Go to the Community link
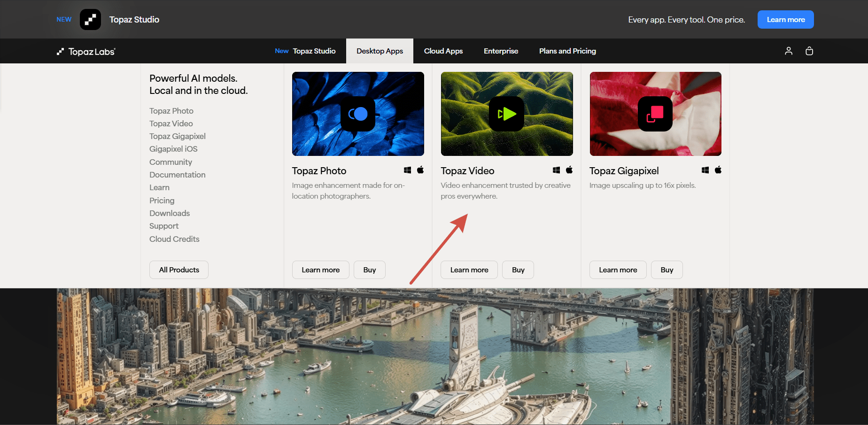This screenshot has width=868, height=425. click(170, 162)
